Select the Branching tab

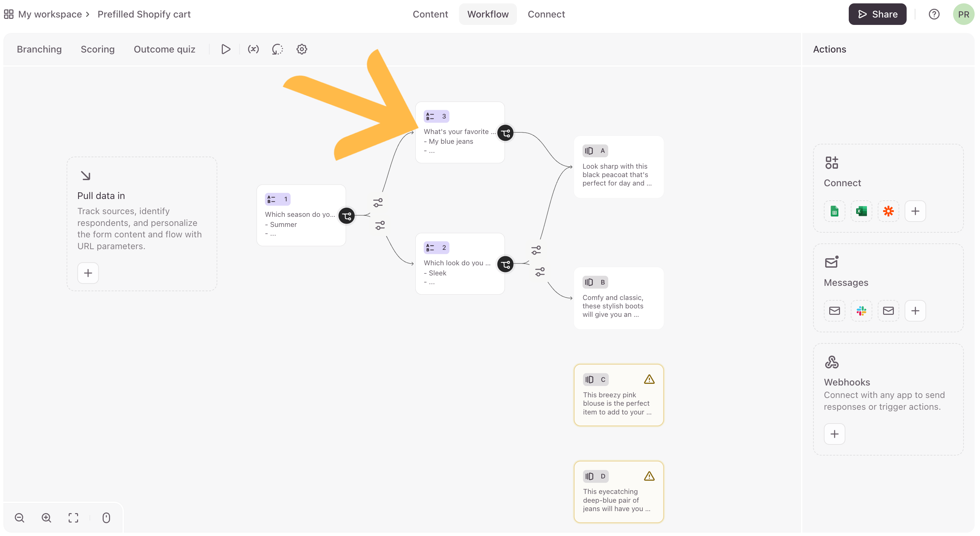[39, 49]
